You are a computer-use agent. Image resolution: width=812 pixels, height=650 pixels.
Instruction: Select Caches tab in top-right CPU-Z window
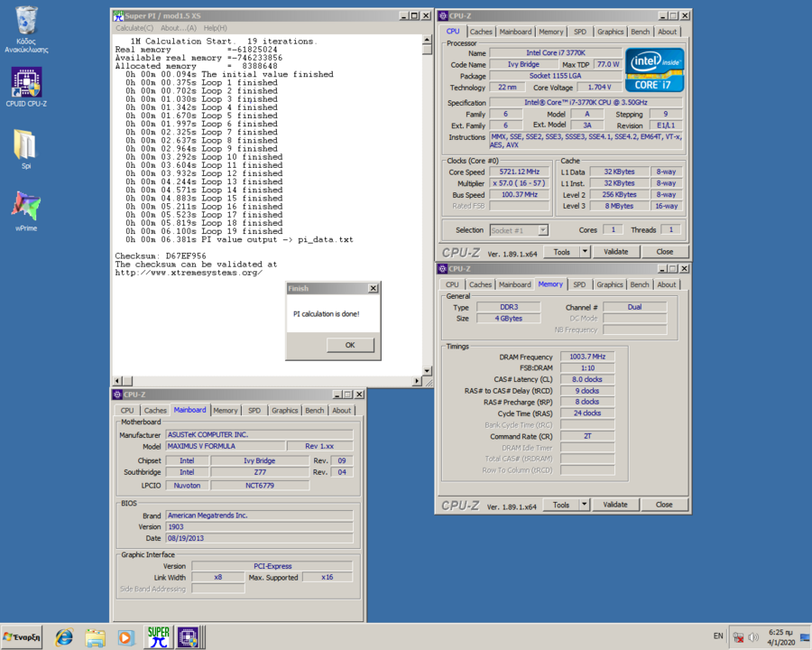click(481, 32)
